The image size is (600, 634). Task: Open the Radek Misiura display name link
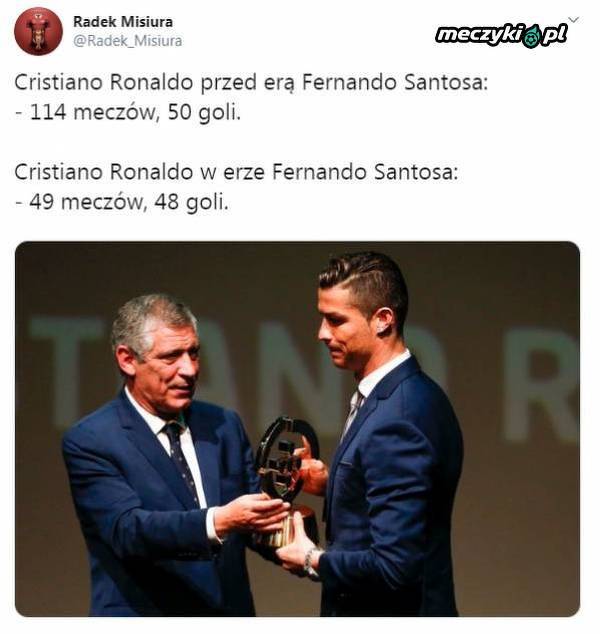coord(123,22)
